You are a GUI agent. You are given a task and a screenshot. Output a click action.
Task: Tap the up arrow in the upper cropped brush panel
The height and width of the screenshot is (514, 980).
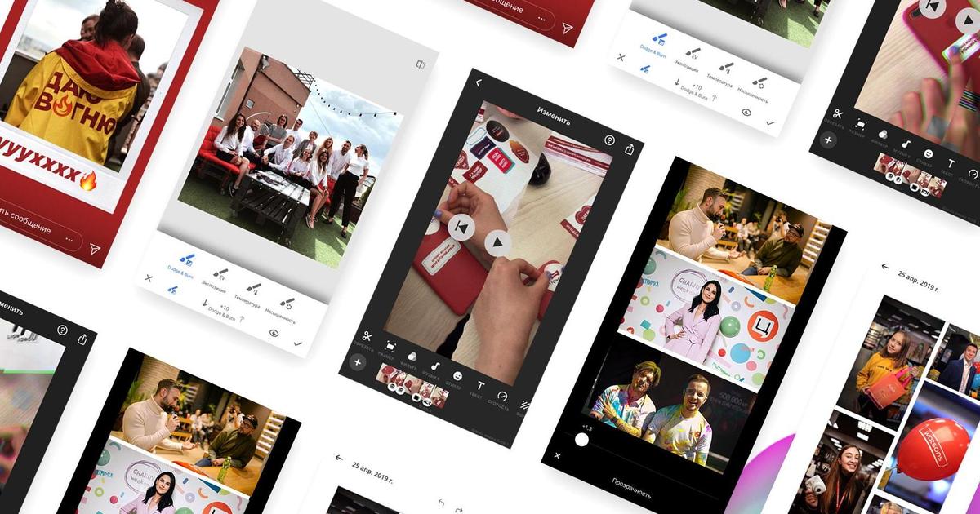(715, 98)
